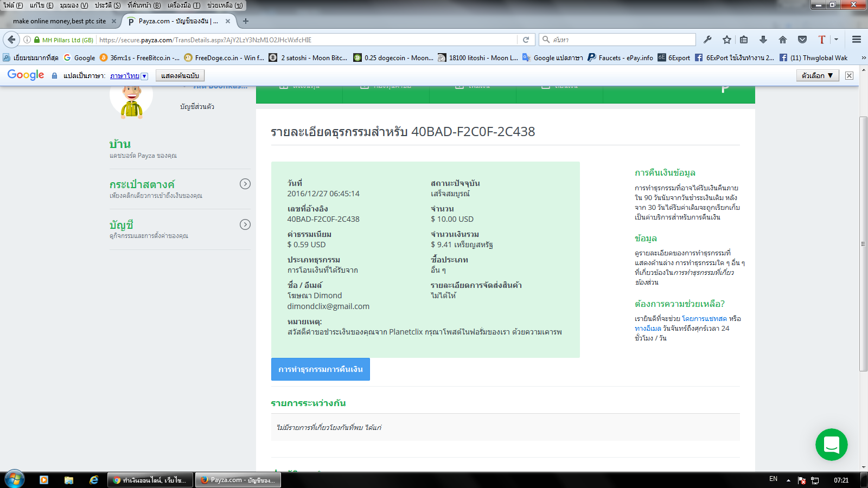Focus the URL address bar
The width and height of the screenshot is (868, 488).
click(x=307, y=40)
